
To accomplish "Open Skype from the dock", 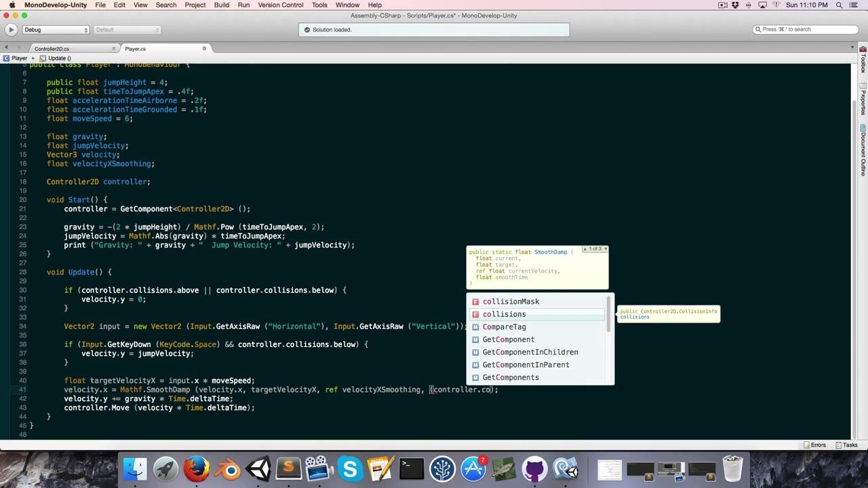I will [351, 469].
